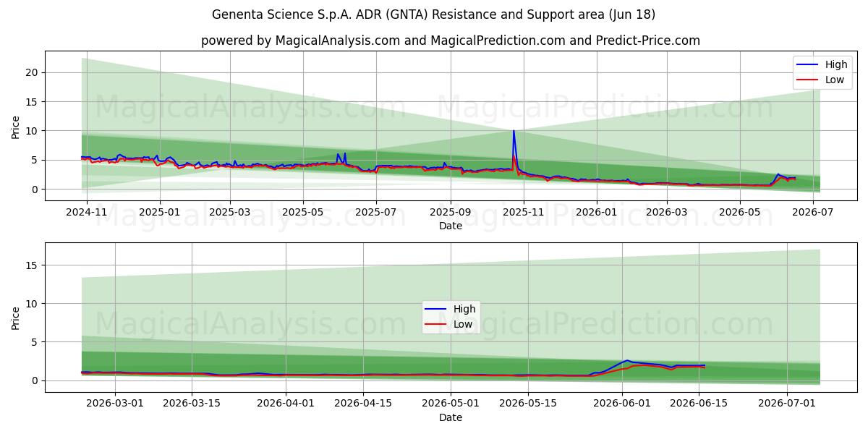Click the top chart 'Price' y-axis label
868x434 pixels.
point(16,126)
